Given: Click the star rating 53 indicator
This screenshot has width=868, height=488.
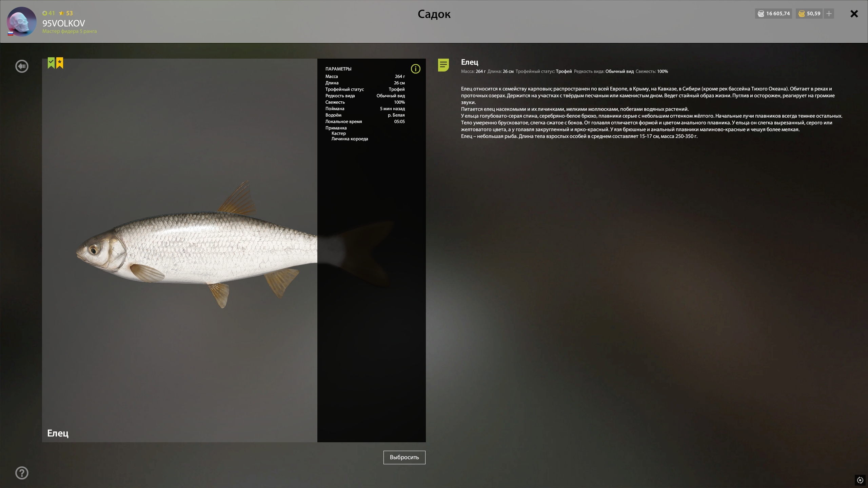Looking at the screenshot, I should click(x=66, y=13).
